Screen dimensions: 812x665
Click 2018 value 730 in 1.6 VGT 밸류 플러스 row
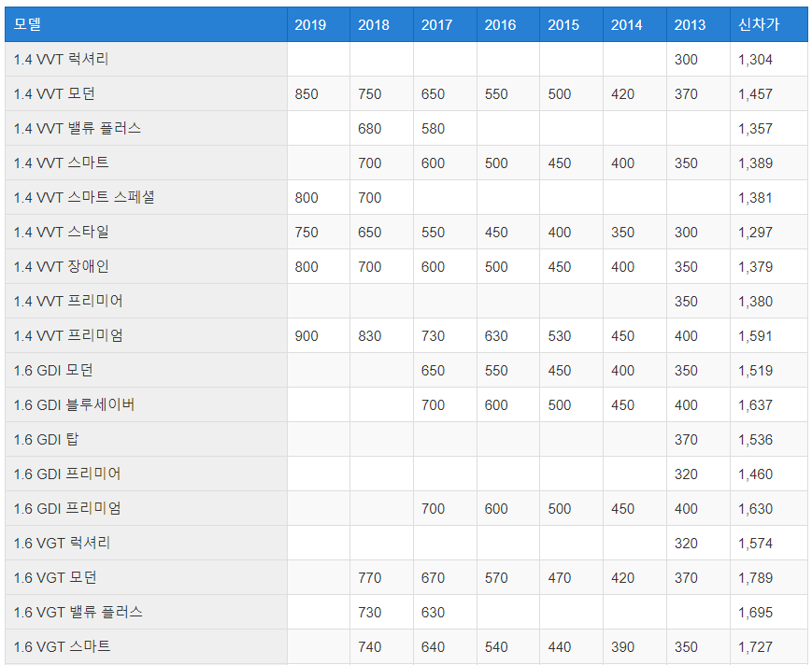370,613
